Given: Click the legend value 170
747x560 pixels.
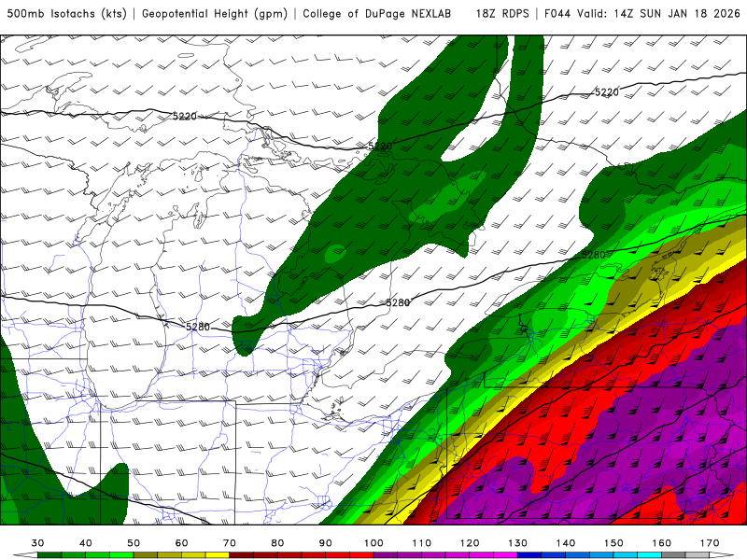Looking at the screenshot, I should pos(710,543).
